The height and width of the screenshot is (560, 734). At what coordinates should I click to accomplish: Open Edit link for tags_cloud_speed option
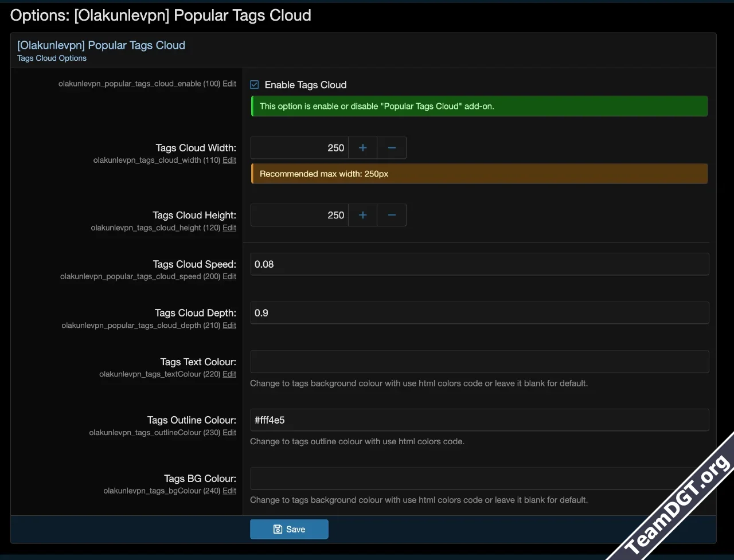229,277
